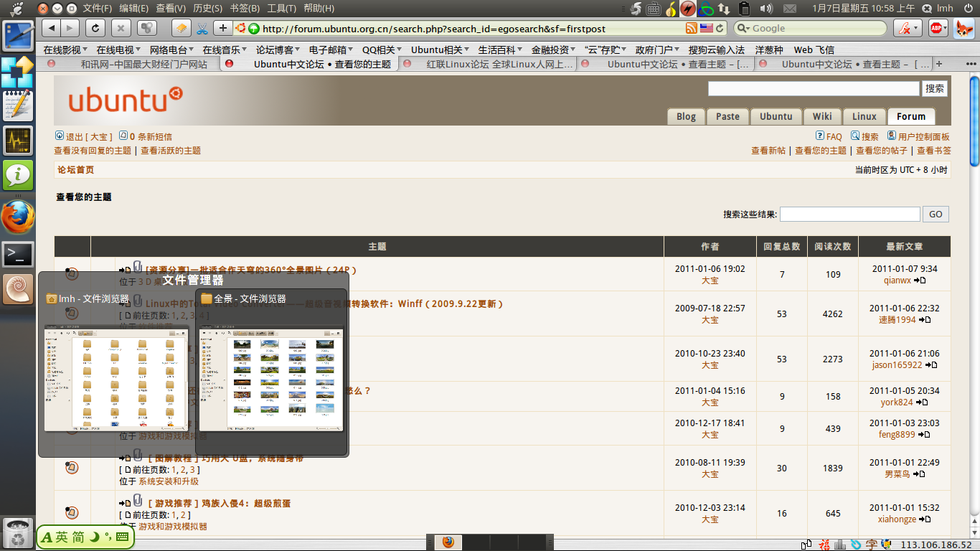This screenshot has width=980, height=551.
Task: Stop page loading with the X button
Action: (121, 28)
